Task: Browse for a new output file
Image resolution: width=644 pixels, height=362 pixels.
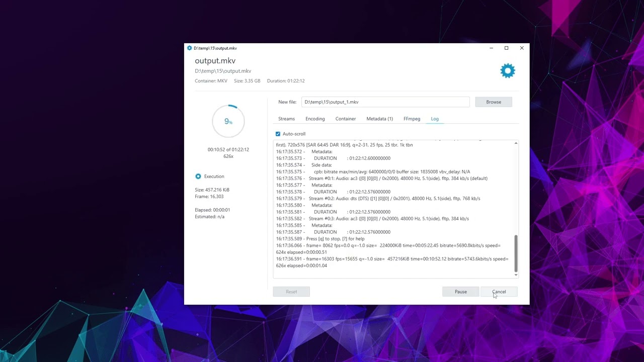Action: 494,102
